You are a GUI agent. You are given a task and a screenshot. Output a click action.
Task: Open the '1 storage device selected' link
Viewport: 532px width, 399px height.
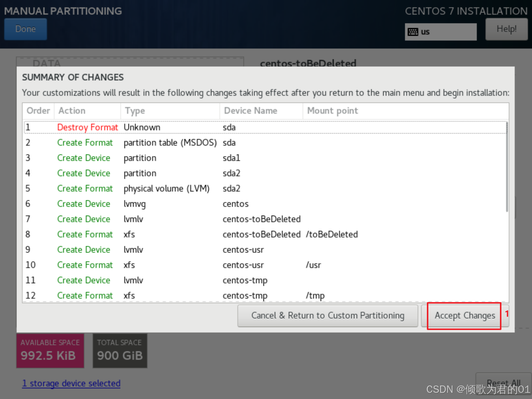[71, 383]
